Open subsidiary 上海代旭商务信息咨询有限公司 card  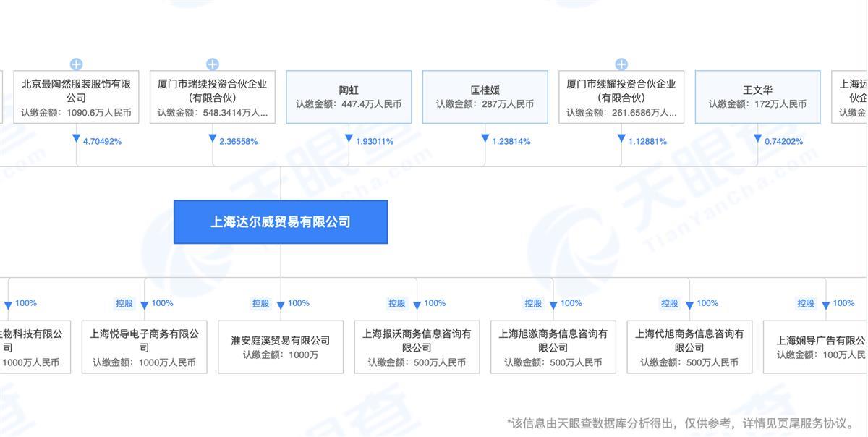[x=689, y=347]
